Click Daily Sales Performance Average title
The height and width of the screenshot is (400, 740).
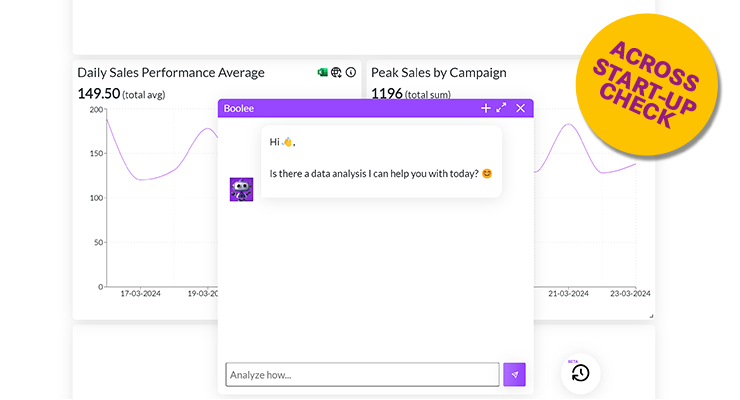(x=171, y=73)
